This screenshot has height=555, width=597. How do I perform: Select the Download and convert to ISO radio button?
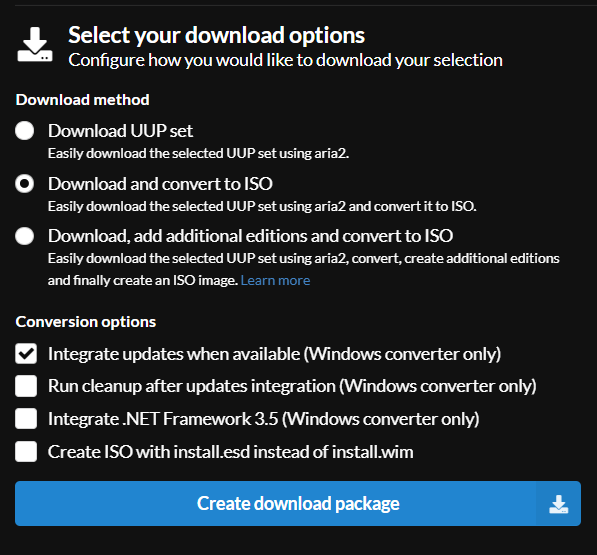tap(25, 183)
